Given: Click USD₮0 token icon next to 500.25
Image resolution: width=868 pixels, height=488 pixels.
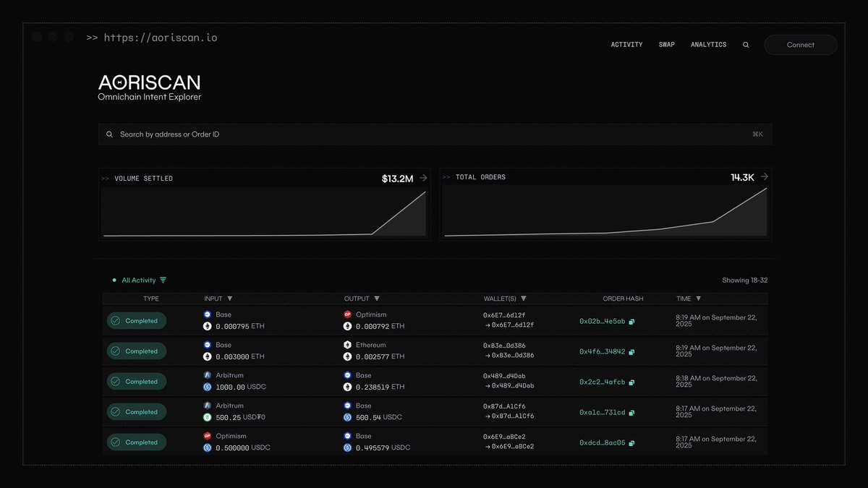Looking at the screenshot, I should coord(208,417).
